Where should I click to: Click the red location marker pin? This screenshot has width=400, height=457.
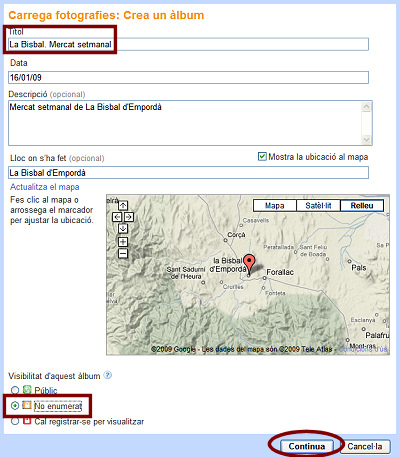(x=249, y=265)
